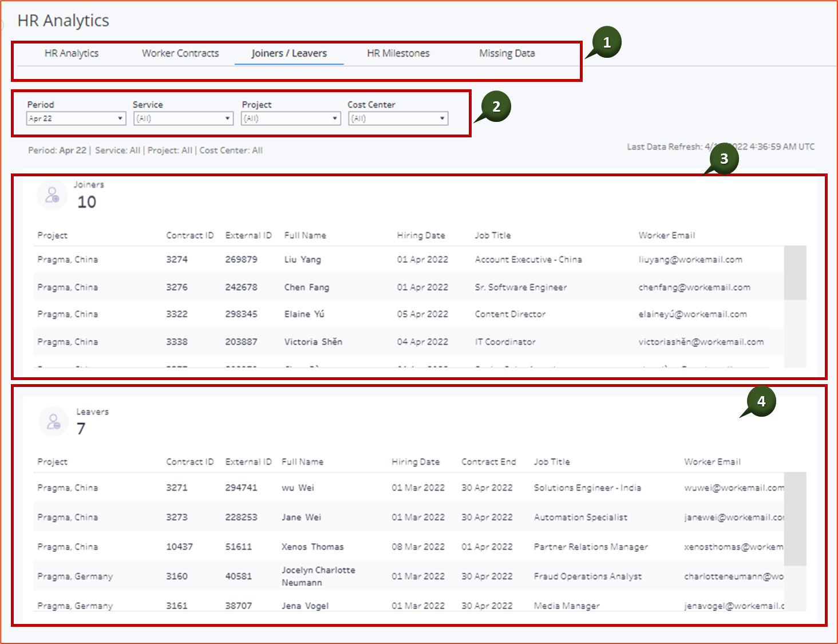Viewport: 838px width, 644px height.
Task: Click the Leavers person icon
Action: 53,422
